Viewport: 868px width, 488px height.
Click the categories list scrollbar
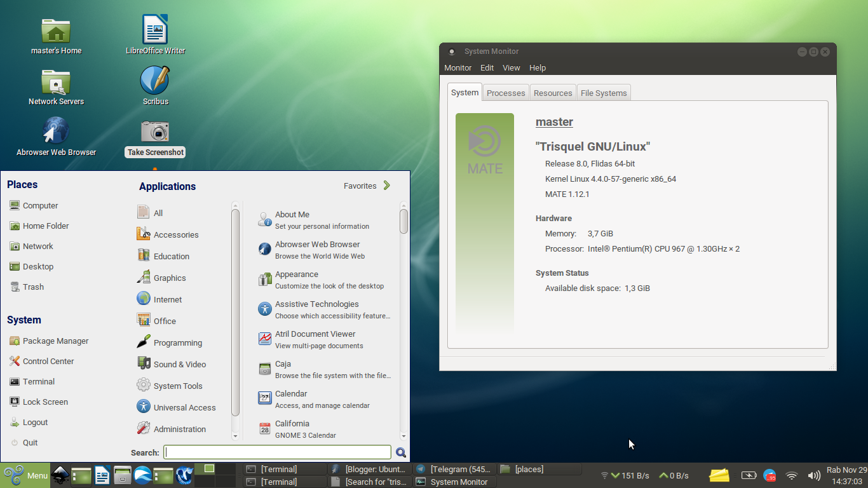coord(235,313)
